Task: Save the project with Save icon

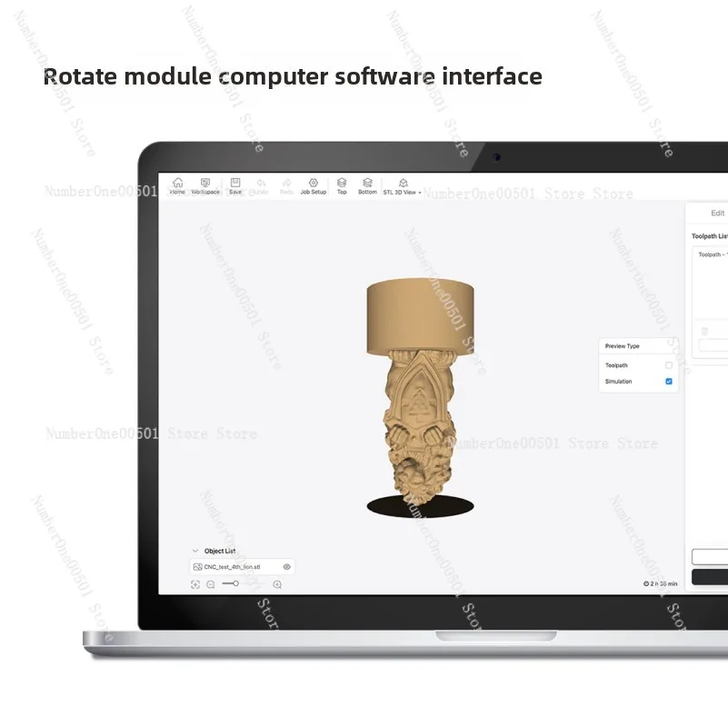Action: tap(235, 185)
